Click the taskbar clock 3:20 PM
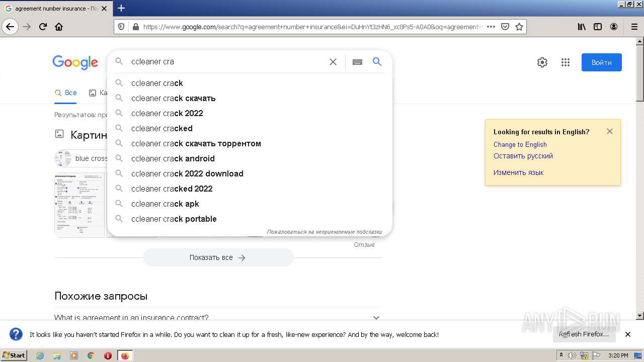Image resolution: width=644 pixels, height=362 pixels. [x=618, y=355]
